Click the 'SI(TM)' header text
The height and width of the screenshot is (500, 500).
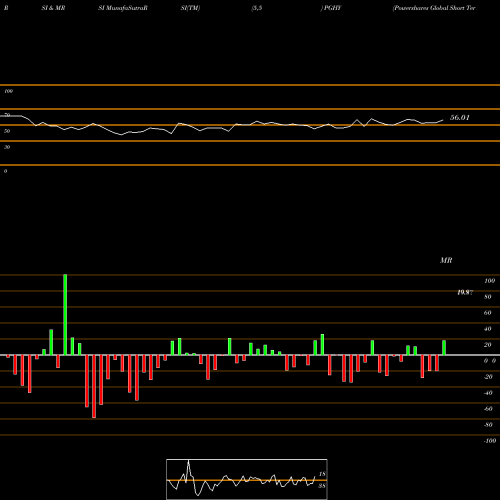point(190,8)
